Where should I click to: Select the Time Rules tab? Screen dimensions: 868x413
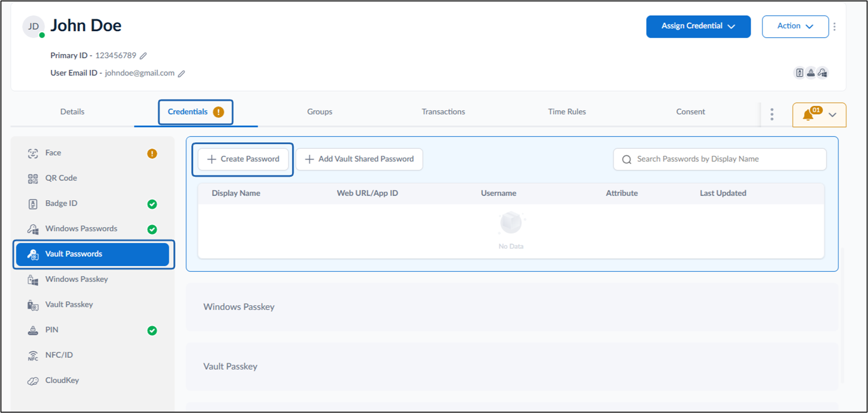point(567,112)
